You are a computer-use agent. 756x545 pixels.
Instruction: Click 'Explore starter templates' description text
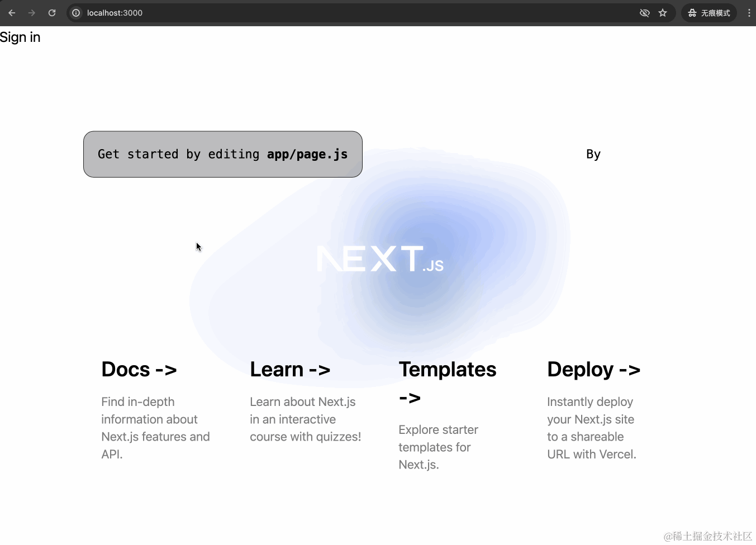point(438,447)
